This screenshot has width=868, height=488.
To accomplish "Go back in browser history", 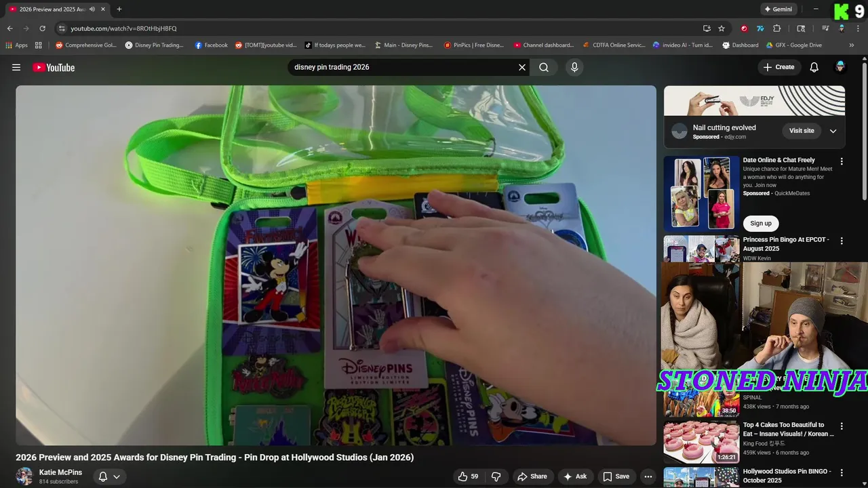I will point(9,28).
